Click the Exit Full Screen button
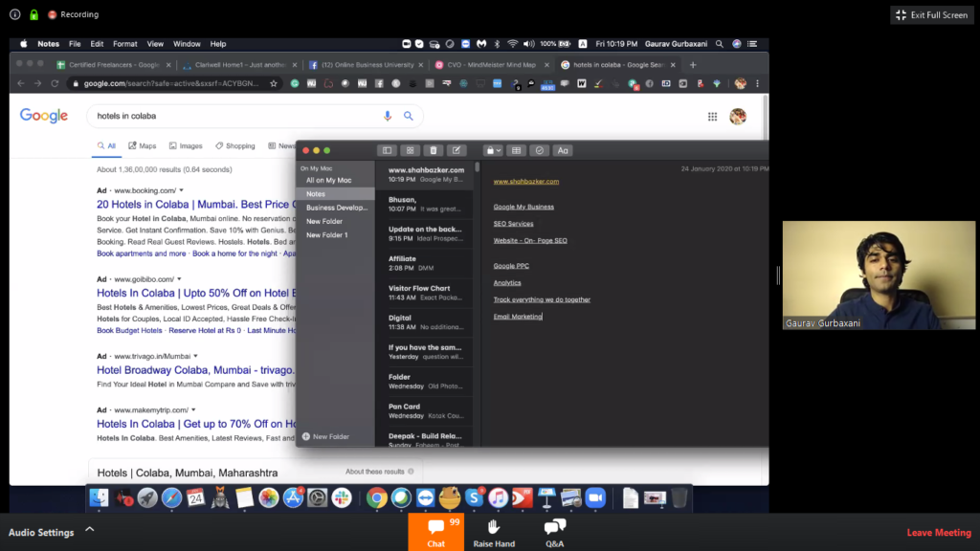Viewport: 980px width, 551px height. (x=930, y=14)
